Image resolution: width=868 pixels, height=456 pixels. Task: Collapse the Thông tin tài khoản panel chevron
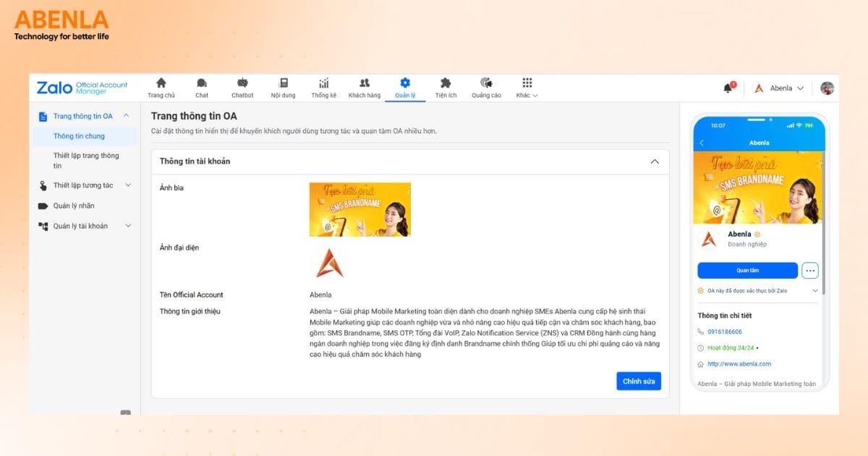point(655,161)
